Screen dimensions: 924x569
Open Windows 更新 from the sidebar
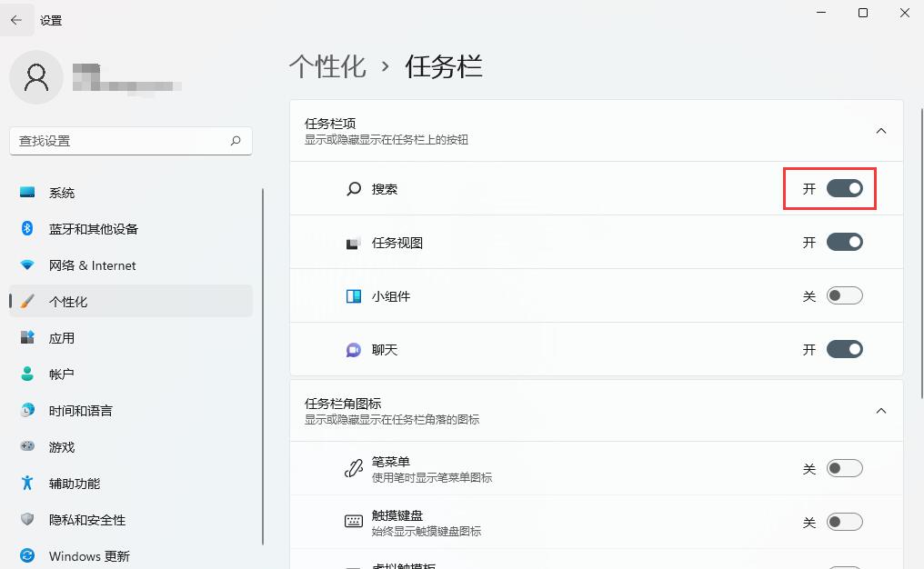89,555
